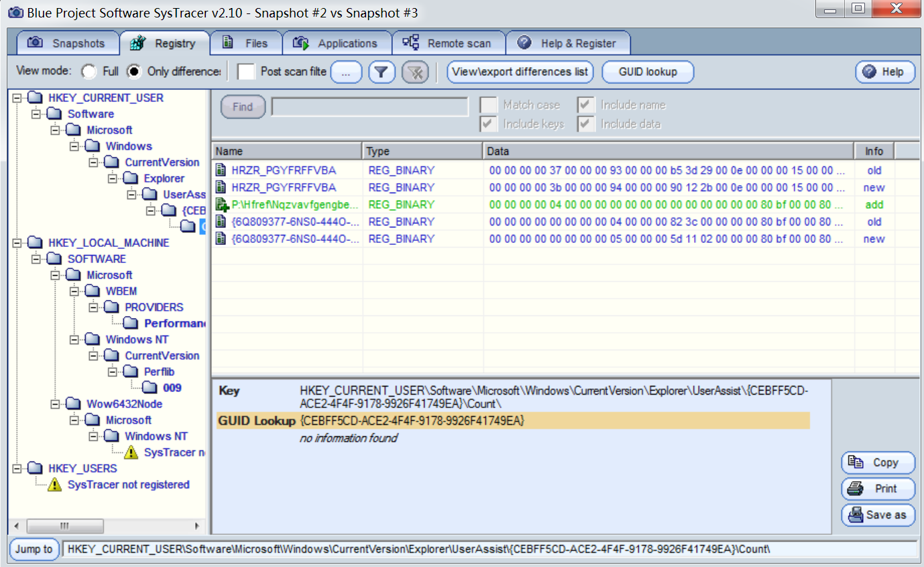Image resolution: width=924 pixels, height=567 pixels.
Task: Click the HKEY_LOCAL_MACHINE folder icon
Action: (36, 243)
